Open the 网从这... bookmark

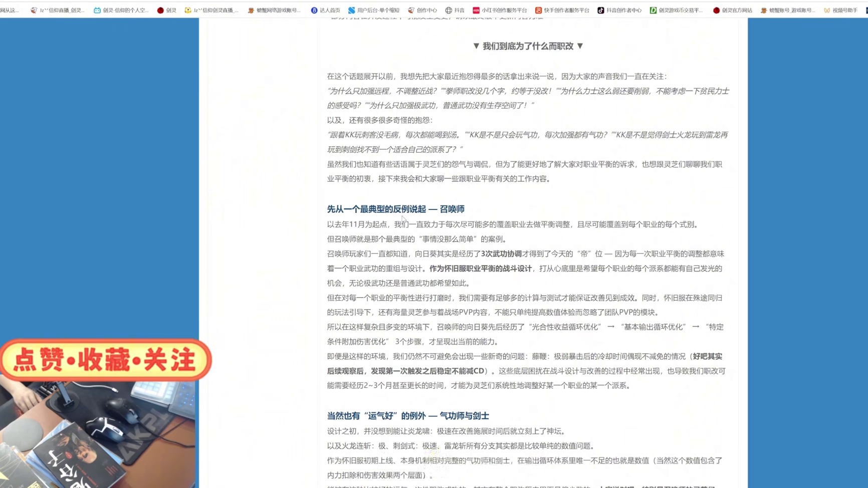(x=10, y=10)
